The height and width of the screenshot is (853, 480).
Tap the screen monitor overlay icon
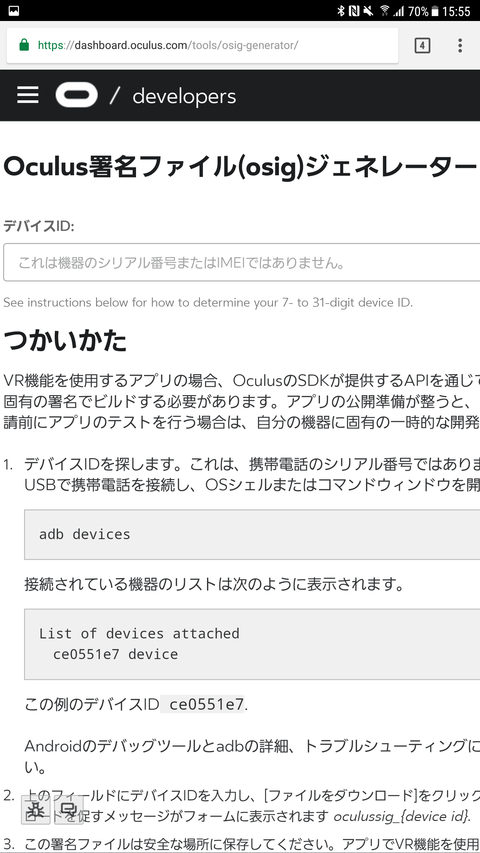(x=69, y=809)
